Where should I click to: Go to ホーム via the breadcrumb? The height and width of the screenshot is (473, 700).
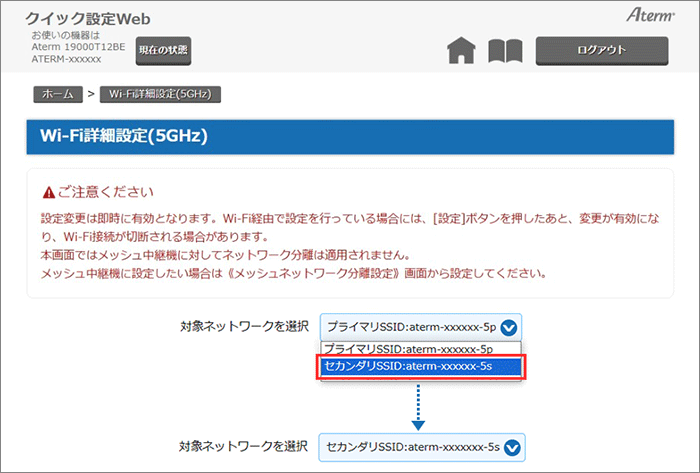(x=57, y=94)
